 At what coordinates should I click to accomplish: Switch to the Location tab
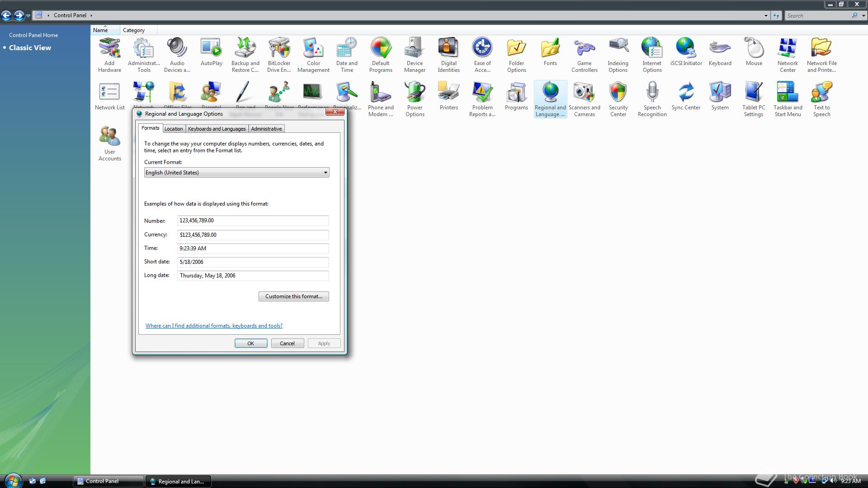pyautogui.click(x=174, y=129)
